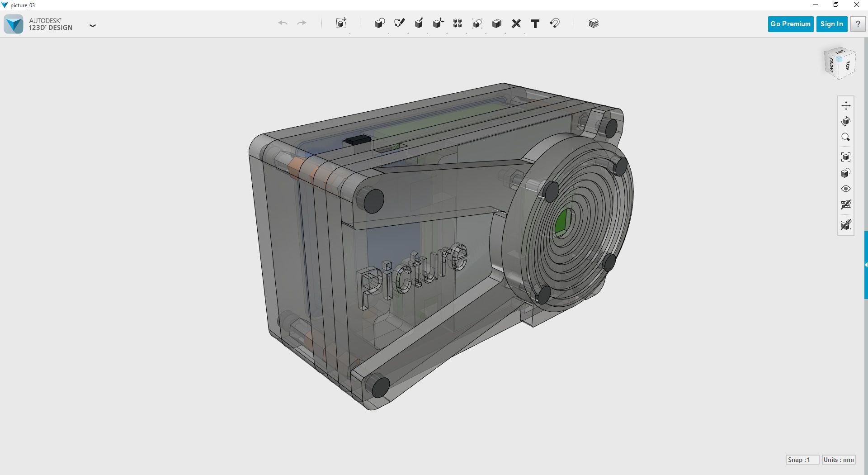Expand the Primitives tool options arrow
Screen dimensions: 868x475
pyautogui.click(x=388, y=33)
